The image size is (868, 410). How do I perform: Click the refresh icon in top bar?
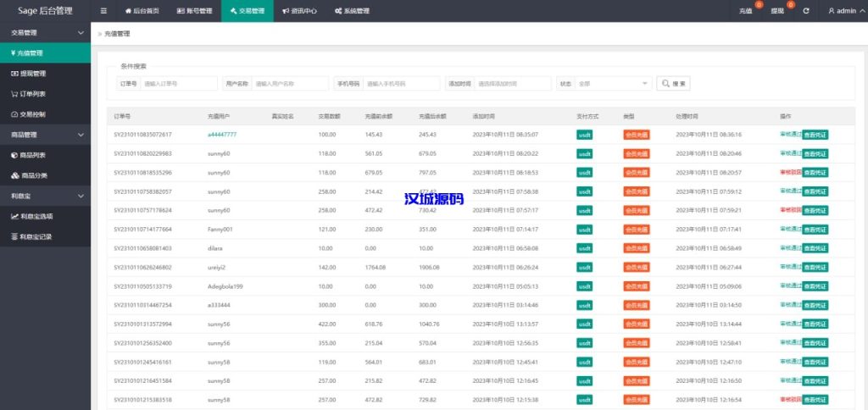click(806, 11)
